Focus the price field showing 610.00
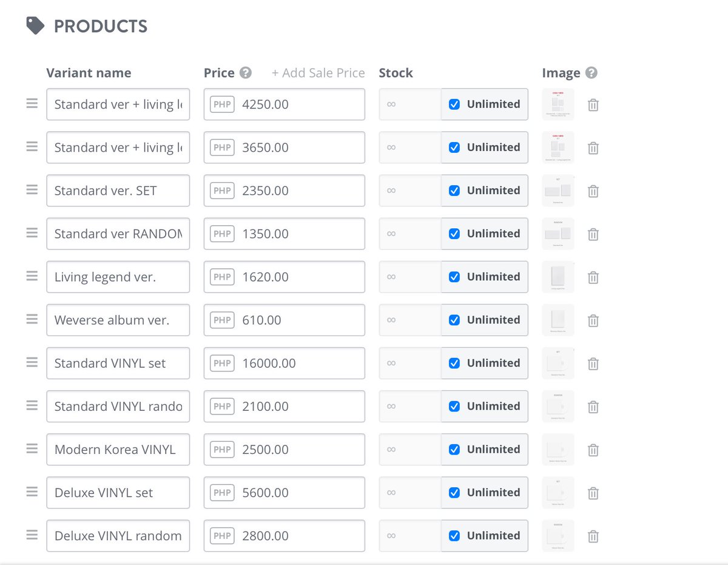 point(285,320)
